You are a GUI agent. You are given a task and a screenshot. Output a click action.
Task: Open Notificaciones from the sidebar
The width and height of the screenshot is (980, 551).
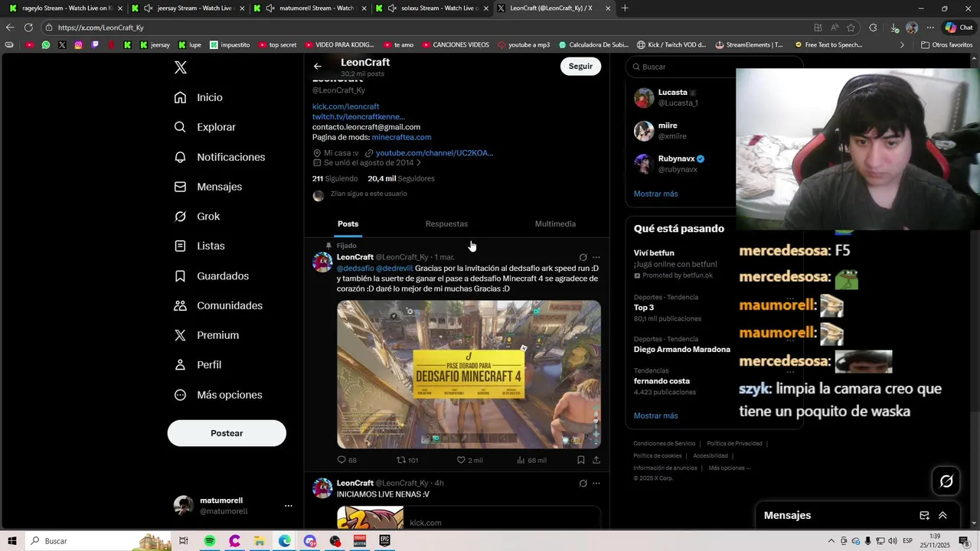(x=219, y=157)
